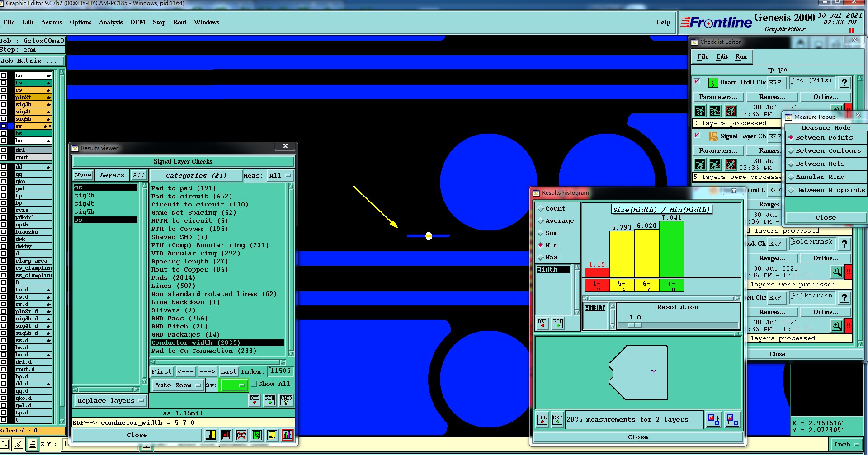
Task: Click second layer-select icon in histogram footer
Action: point(732,420)
